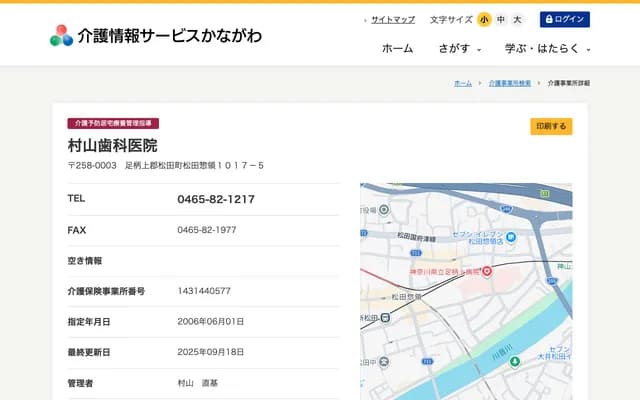
Task: Select the address text 〒258-0003
Action: tap(92, 165)
